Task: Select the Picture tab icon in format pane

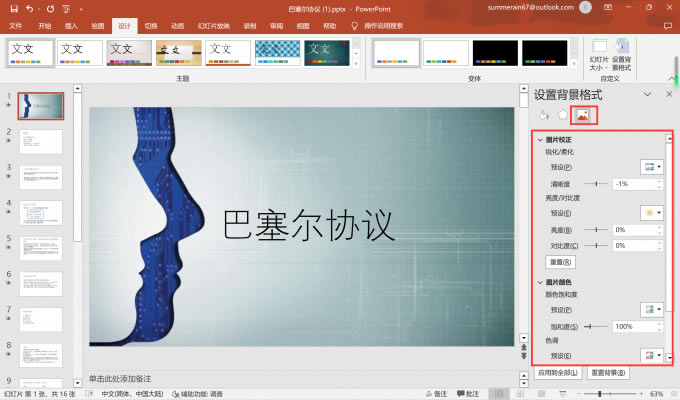Action: (583, 115)
